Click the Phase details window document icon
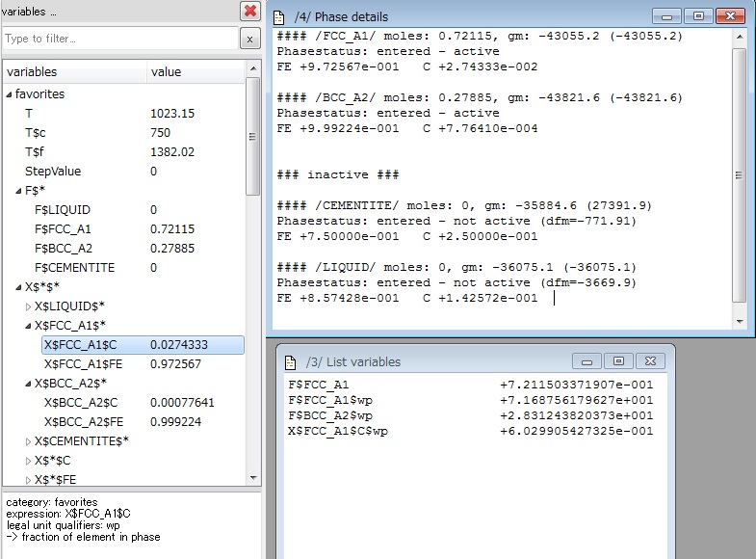 click(x=279, y=16)
